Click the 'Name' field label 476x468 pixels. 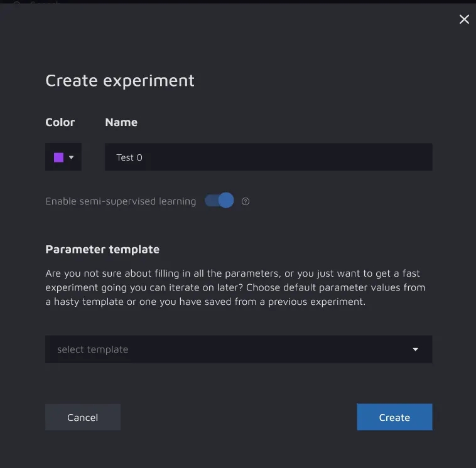[121, 122]
